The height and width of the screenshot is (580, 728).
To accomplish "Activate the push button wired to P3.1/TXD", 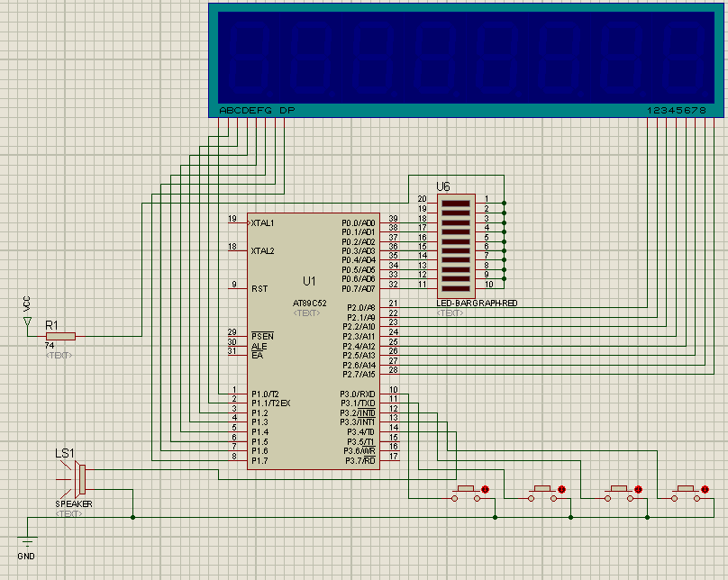I will click(x=541, y=493).
